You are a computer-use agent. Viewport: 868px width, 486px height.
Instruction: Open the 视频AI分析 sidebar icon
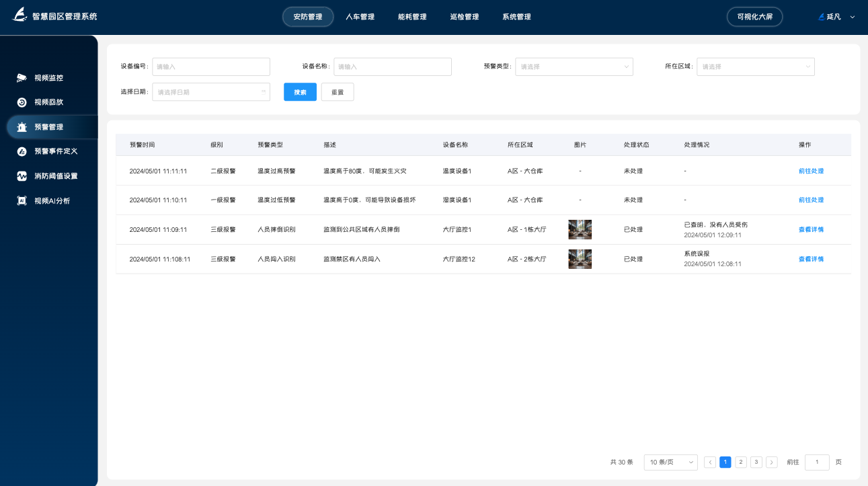click(22, 200)
